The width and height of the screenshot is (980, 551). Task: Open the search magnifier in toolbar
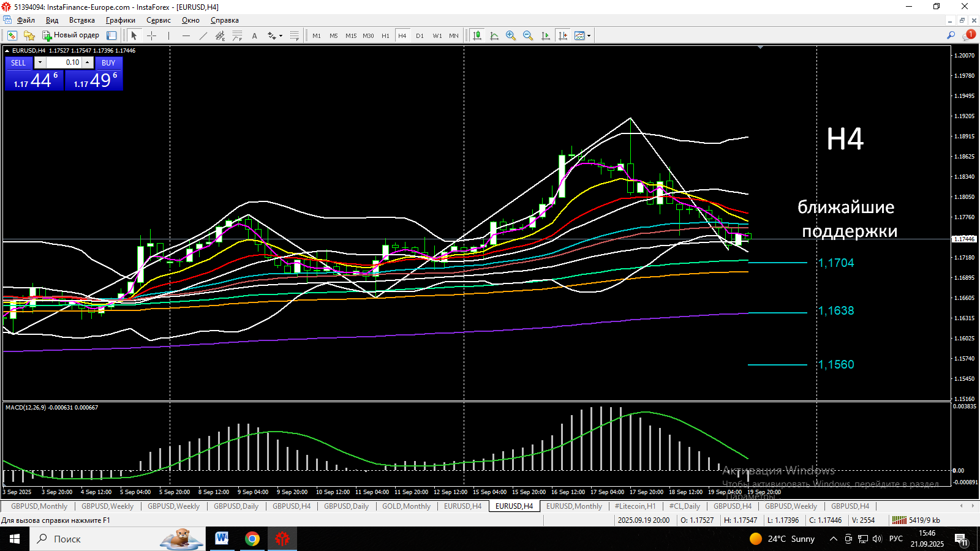[x=951, y=36]
